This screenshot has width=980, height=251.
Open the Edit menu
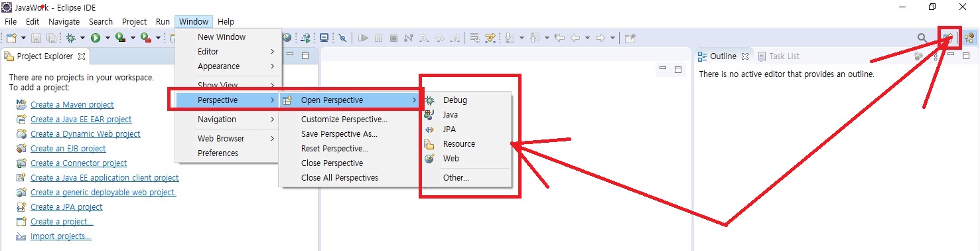(33, 21)
